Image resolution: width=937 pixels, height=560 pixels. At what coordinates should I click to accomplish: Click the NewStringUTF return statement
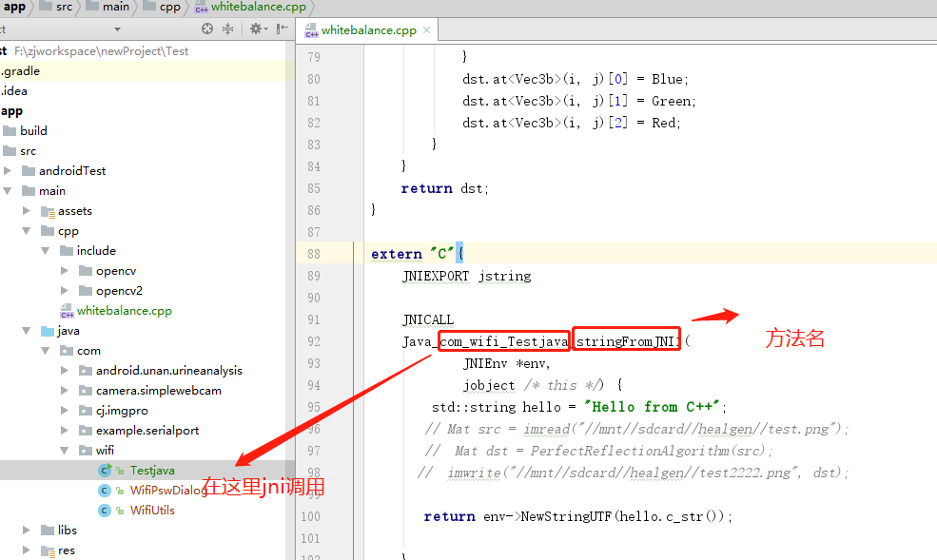577,516
